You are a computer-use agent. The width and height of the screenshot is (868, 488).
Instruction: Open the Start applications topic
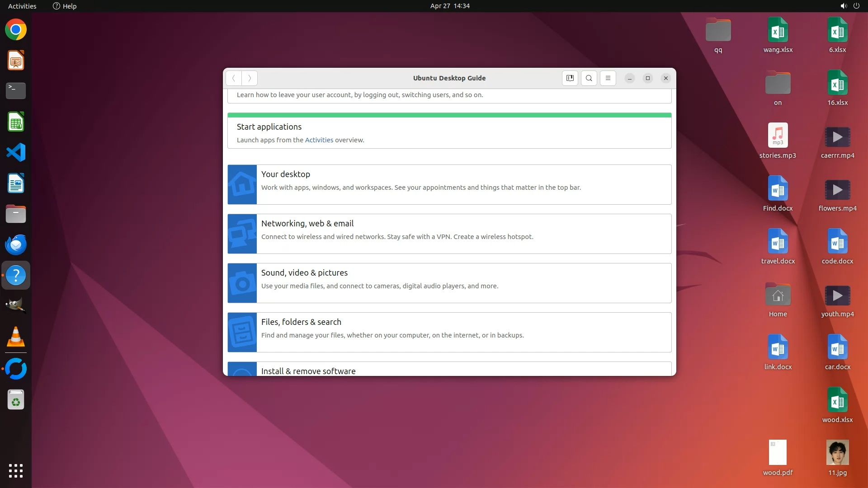coord(269,127)
